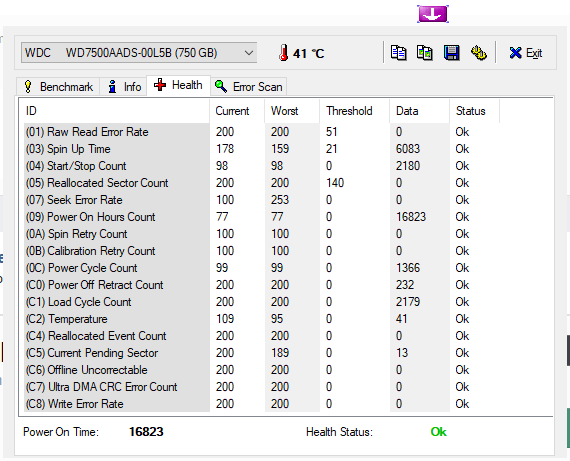Exit the application with Exit button
The height and width of the screenshot is (461, 570).
coord(526,53)
